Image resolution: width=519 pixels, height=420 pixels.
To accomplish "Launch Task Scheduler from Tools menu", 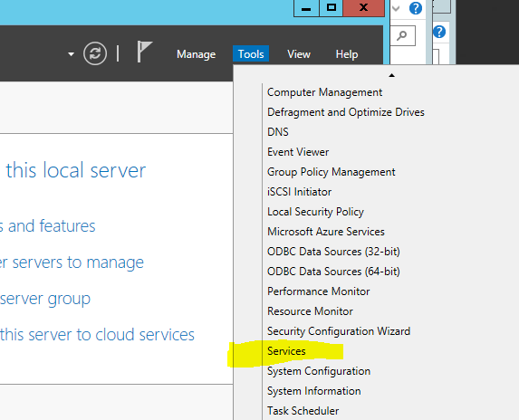I will point(303,411).
